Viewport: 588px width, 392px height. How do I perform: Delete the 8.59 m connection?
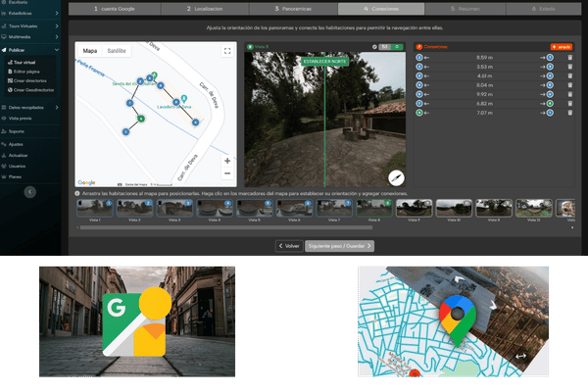(x=570, y=58)
